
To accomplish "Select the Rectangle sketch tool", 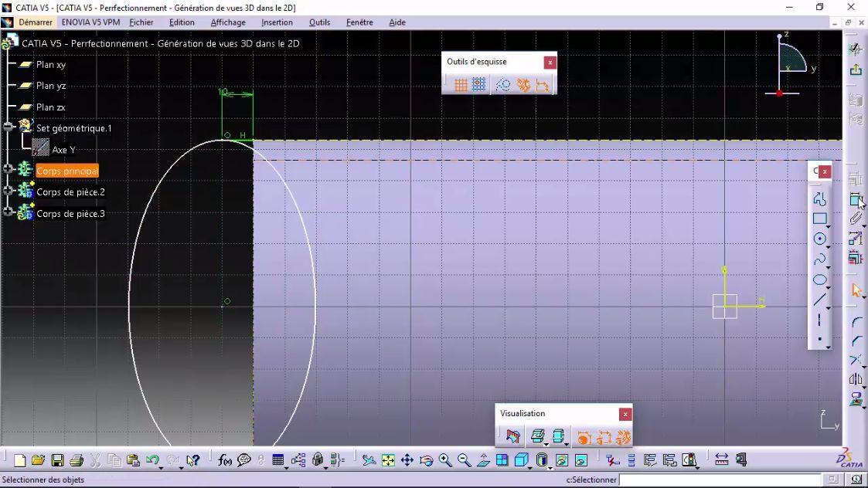I will point(820,219).
